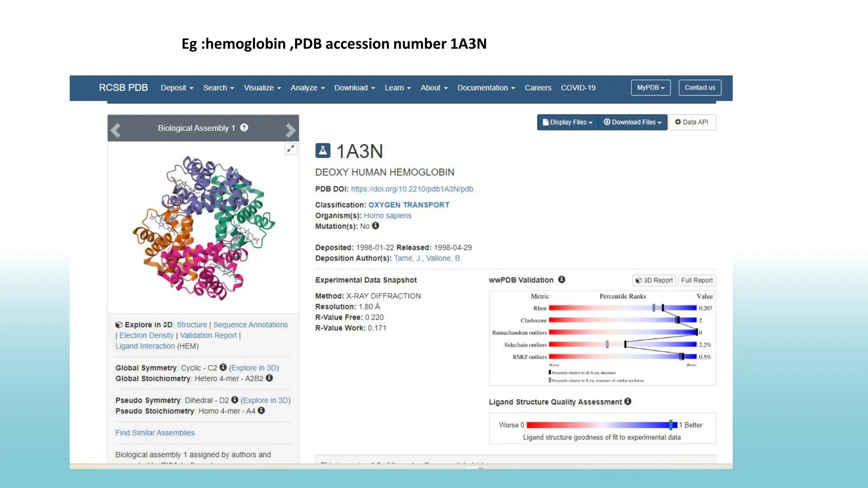Expand the 3D structure viewer fullscreen icon

tap(291, 149)
